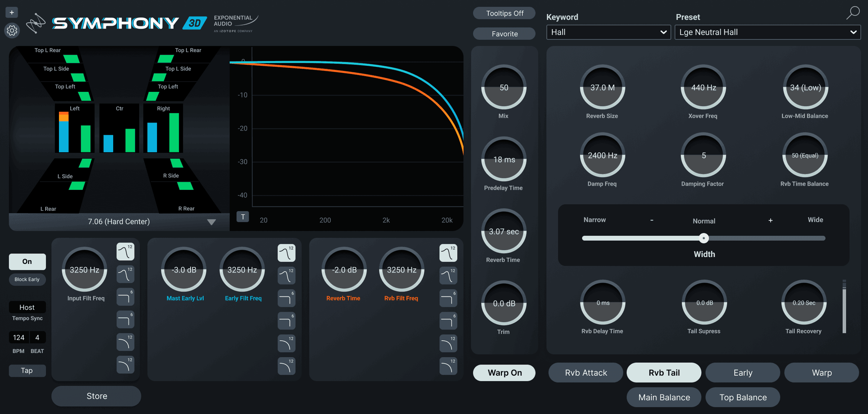Click the Low-Mid Balance knob showing 34 (Low)
Image resolution: width=868 pixels, height=414 pixels.
[x=805, y=88]
